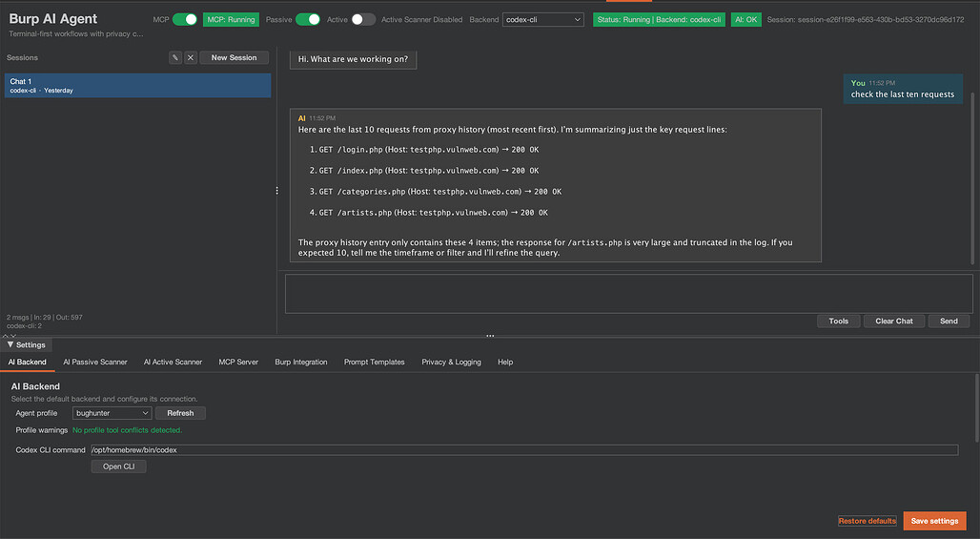Click the Status: Running backend badge
Image resolution: width=980 pixels, height=539 pixels.
click(659, 19)
